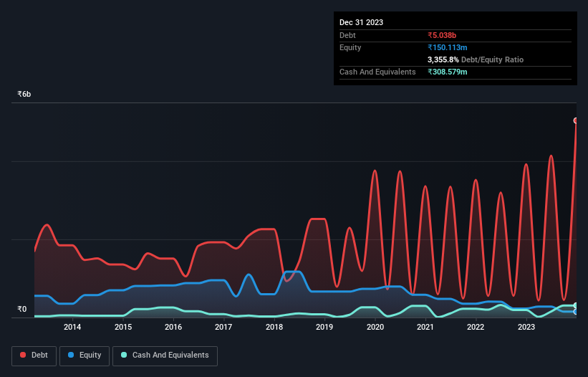Select the 2015 x-axis label

[x=123, y=327]
